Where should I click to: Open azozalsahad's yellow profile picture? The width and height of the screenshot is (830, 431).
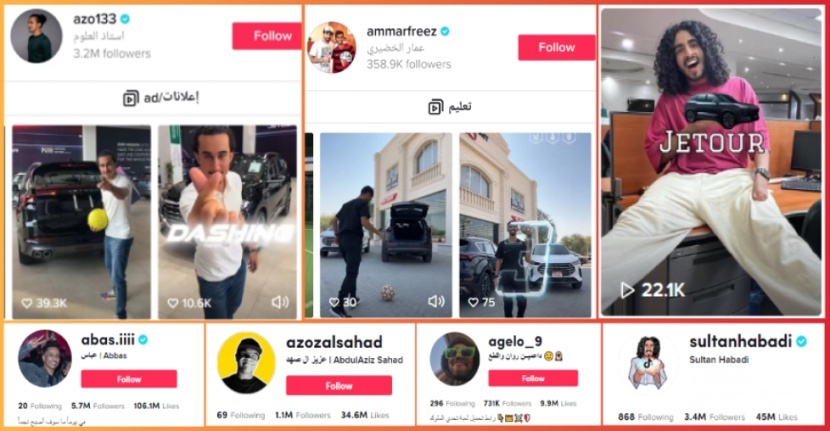click(246, 363)
